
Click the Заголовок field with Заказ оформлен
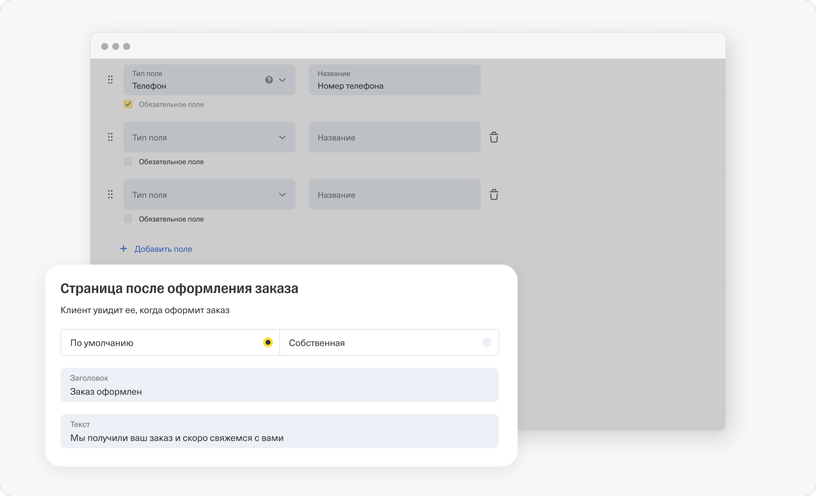(x=279, y=385)
